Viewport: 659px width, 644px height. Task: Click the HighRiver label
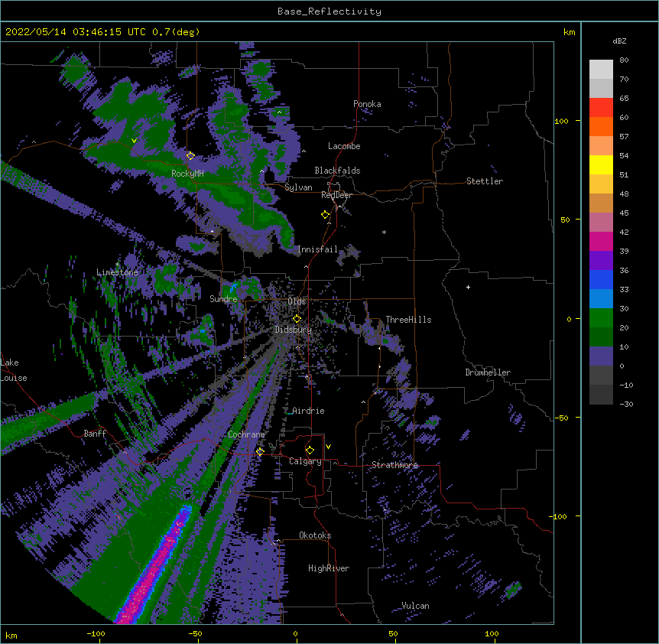(x=329, y=568)
